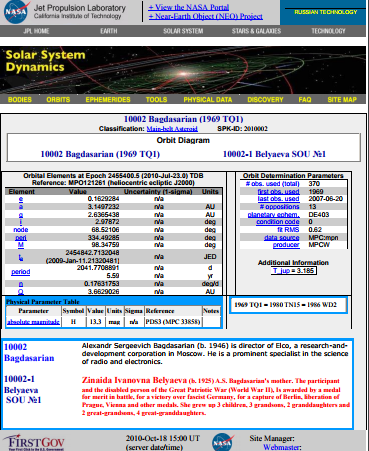Follow the Main-belt Asteroid classification link
369x451 pixels.
[172, 129]
